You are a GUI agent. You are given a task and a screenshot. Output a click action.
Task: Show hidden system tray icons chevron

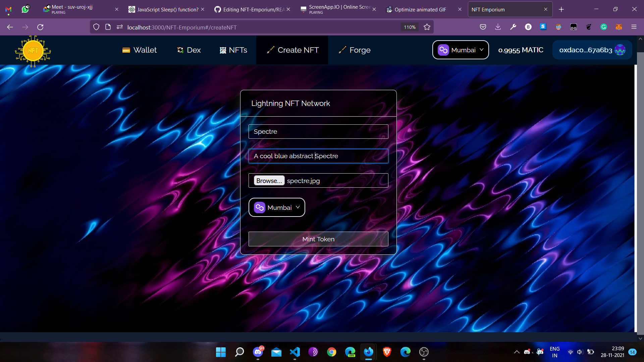point(517,352)
